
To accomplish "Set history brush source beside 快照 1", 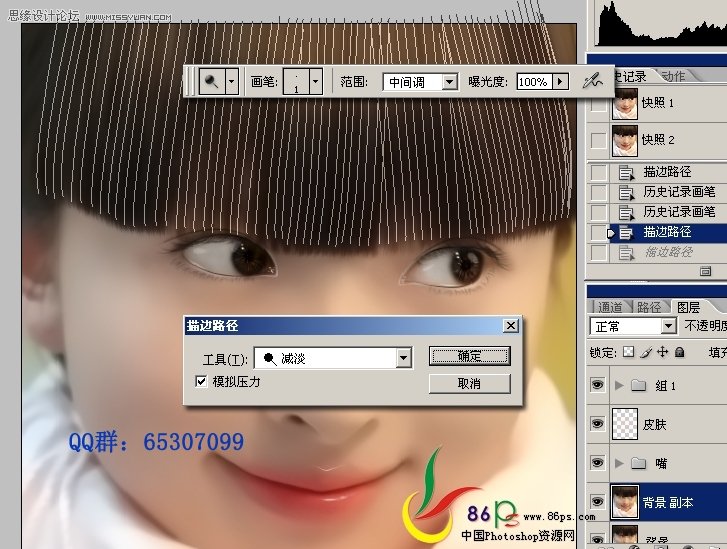I will pos(599,104).
